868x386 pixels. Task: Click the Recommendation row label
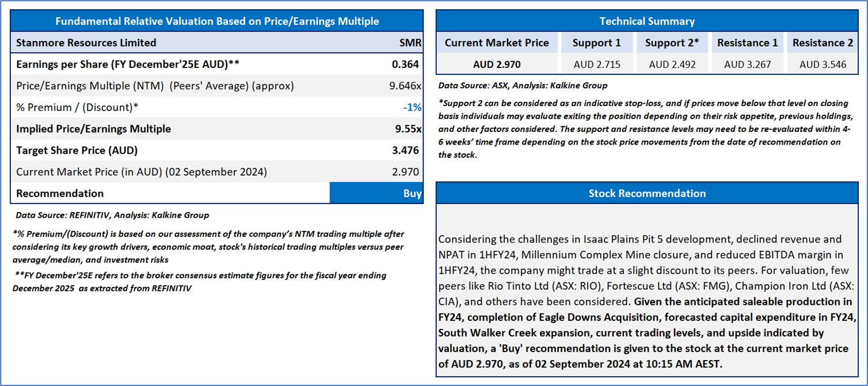click(x=60, y=193)
